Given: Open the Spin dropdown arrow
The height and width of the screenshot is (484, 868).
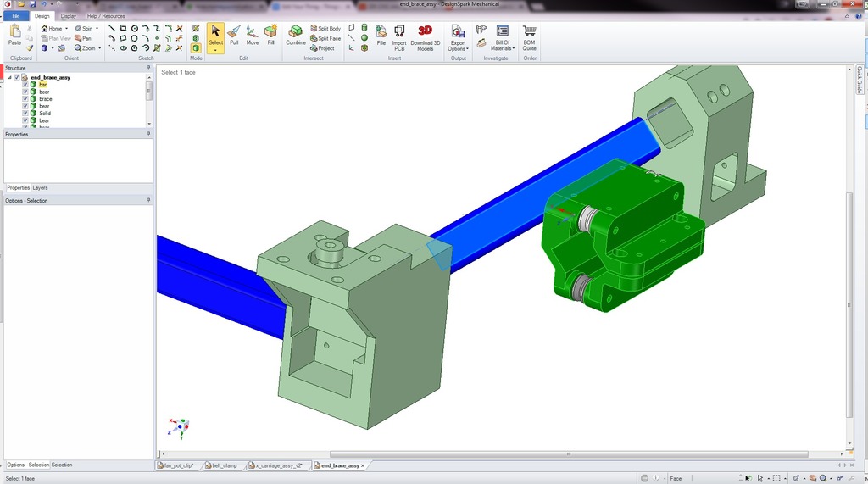Looking at the screenshot, I should pyautogui.click(x=97, y=28).
